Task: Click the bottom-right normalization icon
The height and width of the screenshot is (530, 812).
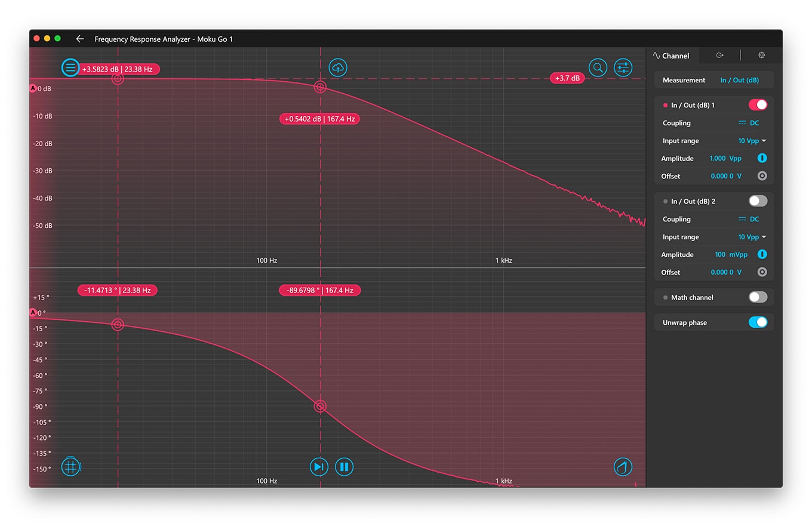Action: 623,467
